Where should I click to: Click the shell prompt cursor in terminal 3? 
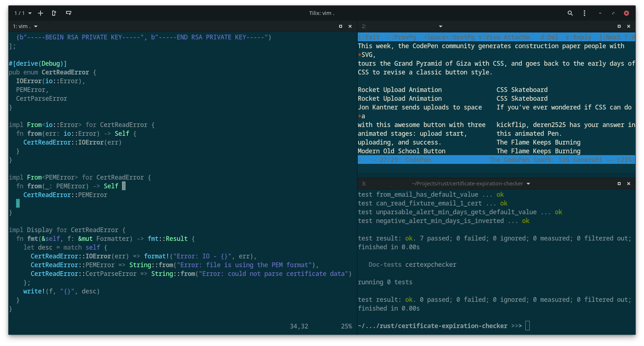(x=528, y=326)
